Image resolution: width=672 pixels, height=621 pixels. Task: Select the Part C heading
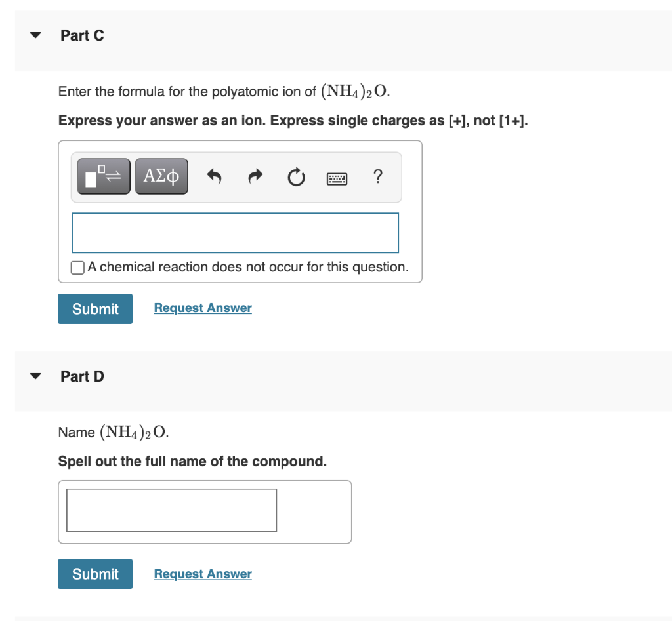tap(82, 35)
